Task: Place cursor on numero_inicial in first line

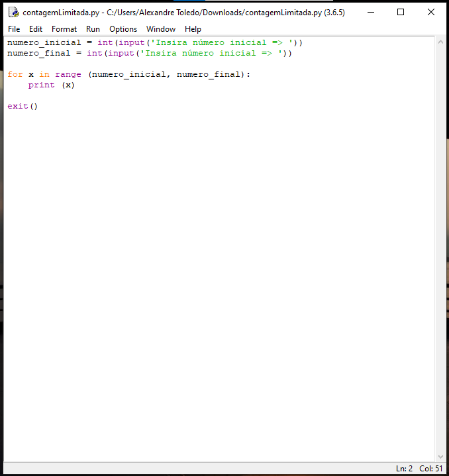Action: 44,42
